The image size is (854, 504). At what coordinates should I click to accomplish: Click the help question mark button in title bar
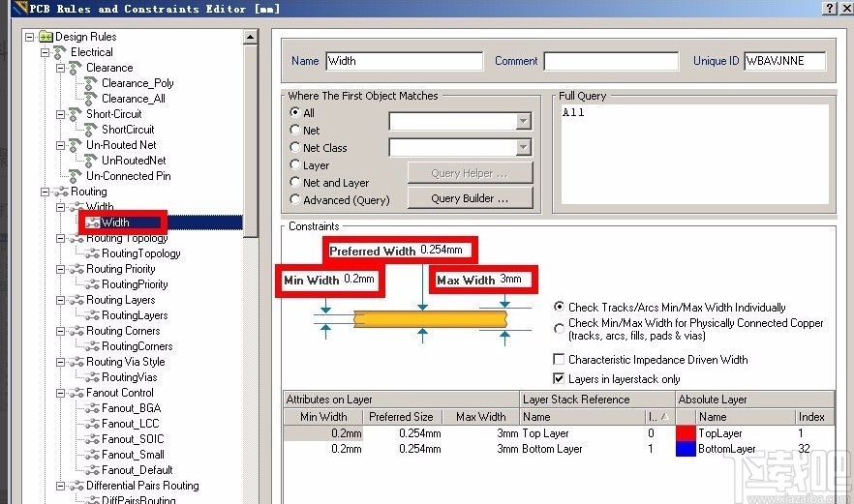(x=829, y=8)
